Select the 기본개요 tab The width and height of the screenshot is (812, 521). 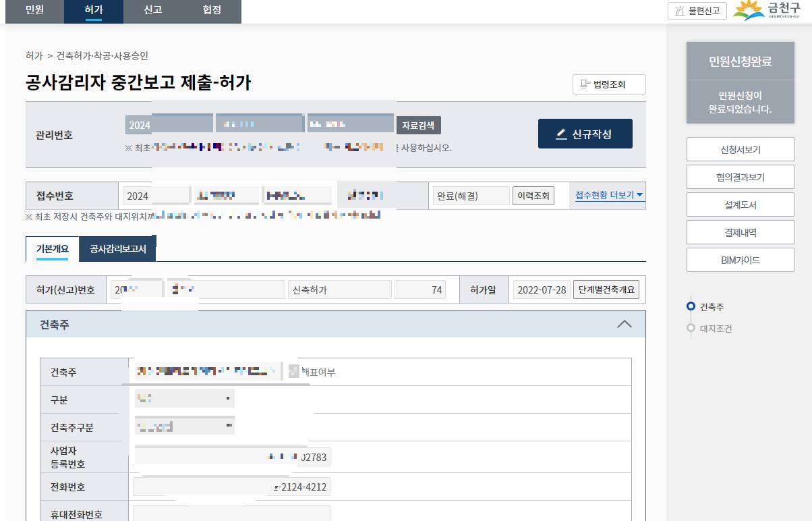52,248
